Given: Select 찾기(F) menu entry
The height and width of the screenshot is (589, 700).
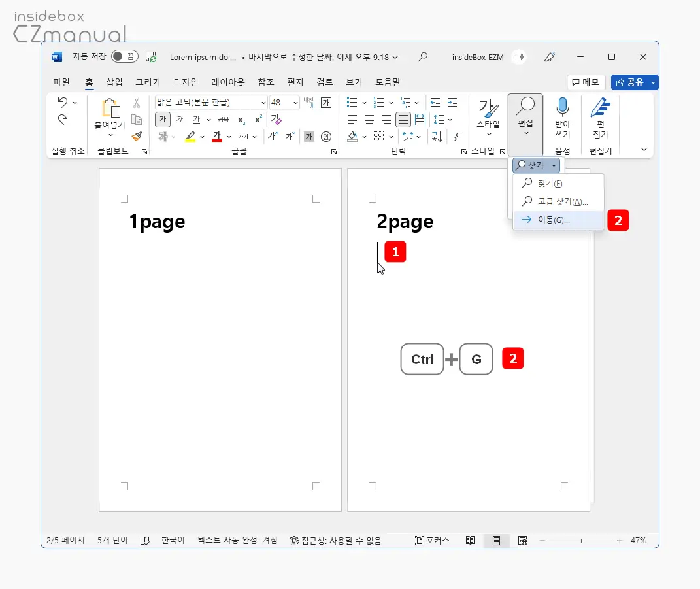Looking at the screenshot, I should pos(558,183).
